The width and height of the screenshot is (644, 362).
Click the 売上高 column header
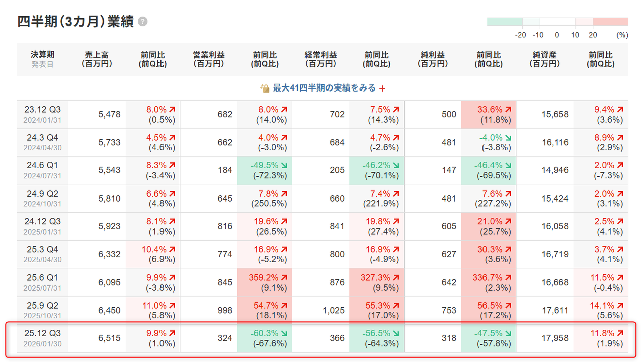pos(97,59)
